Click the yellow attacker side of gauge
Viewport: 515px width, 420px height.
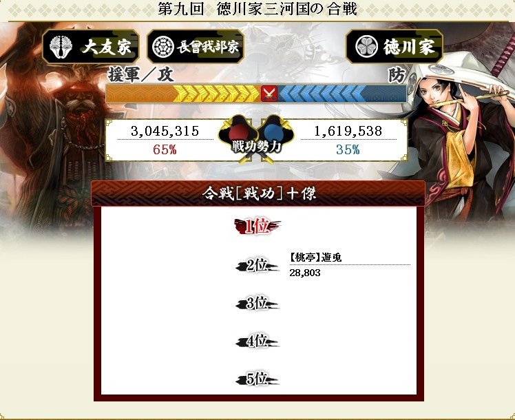(x=183, y=94)
